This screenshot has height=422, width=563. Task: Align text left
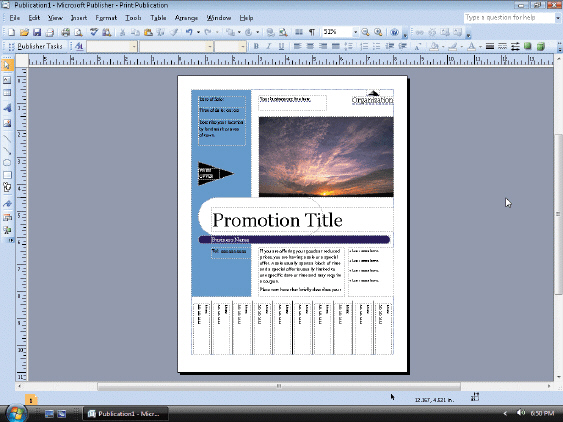(297, 46)
